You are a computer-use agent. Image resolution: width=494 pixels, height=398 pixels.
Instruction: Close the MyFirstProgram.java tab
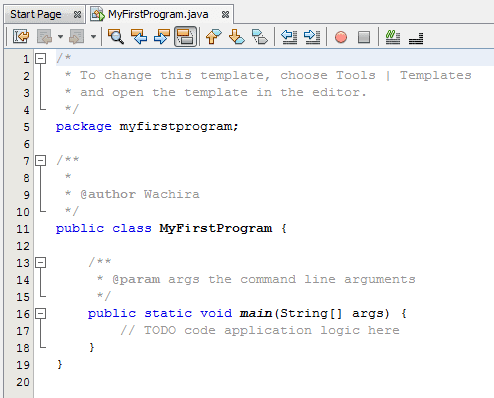coord(225,15)
